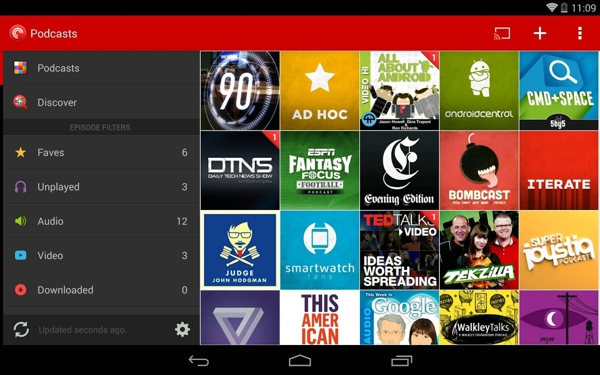Click the Faves star icon
This screenshot has height=375, width=600.
pos(20,152)
